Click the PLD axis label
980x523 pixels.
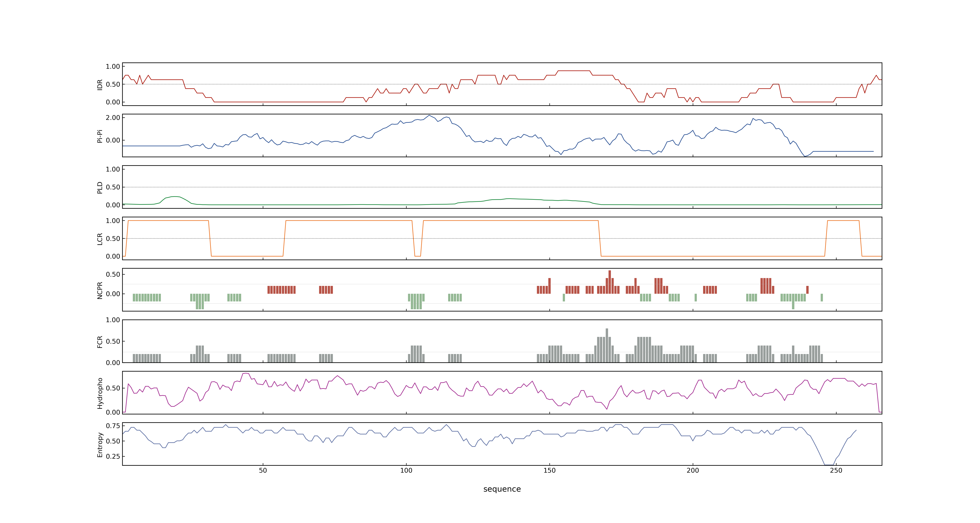[x=100, y=187]
